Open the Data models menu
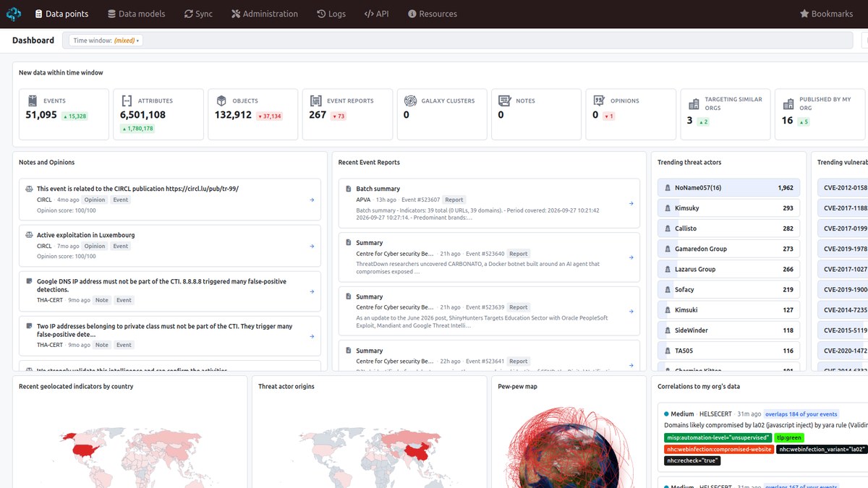 click(137, 14)
